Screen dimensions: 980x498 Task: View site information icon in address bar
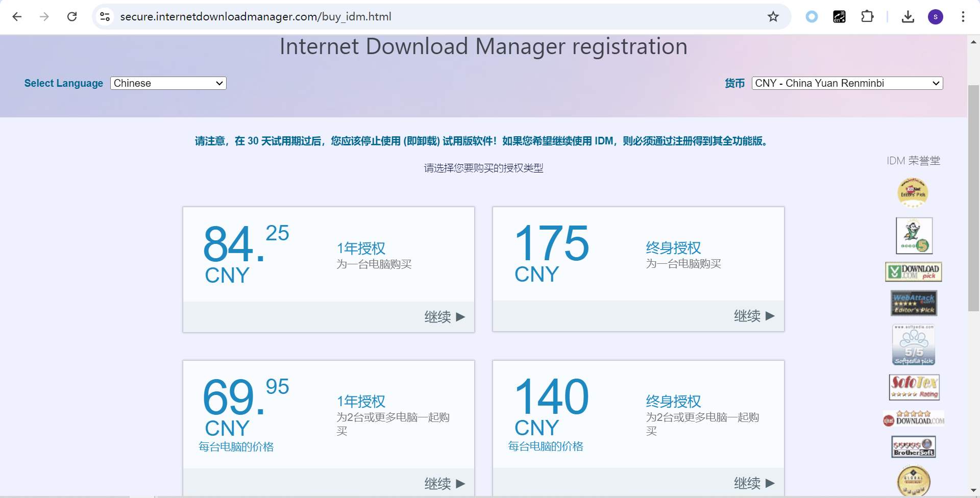(105, 17)
